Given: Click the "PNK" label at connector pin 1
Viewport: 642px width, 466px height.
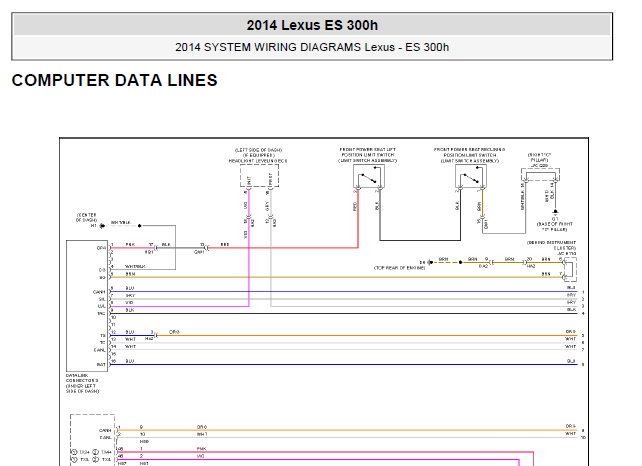Looking at the screenshot, I should coord(130,244).
